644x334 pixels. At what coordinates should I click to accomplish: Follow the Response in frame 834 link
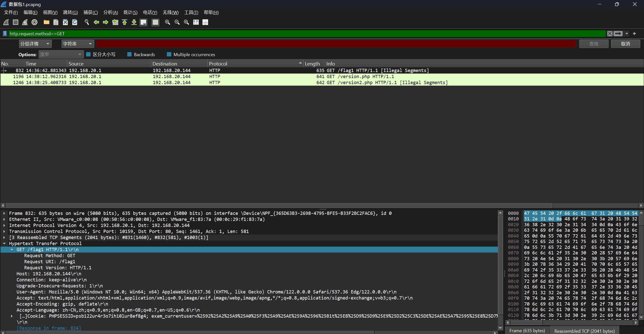[49, 328]
